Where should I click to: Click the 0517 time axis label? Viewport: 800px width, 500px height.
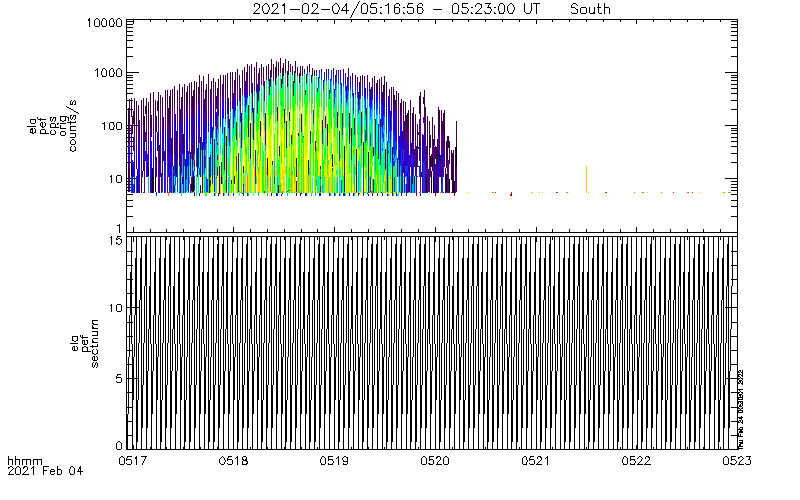132,461
